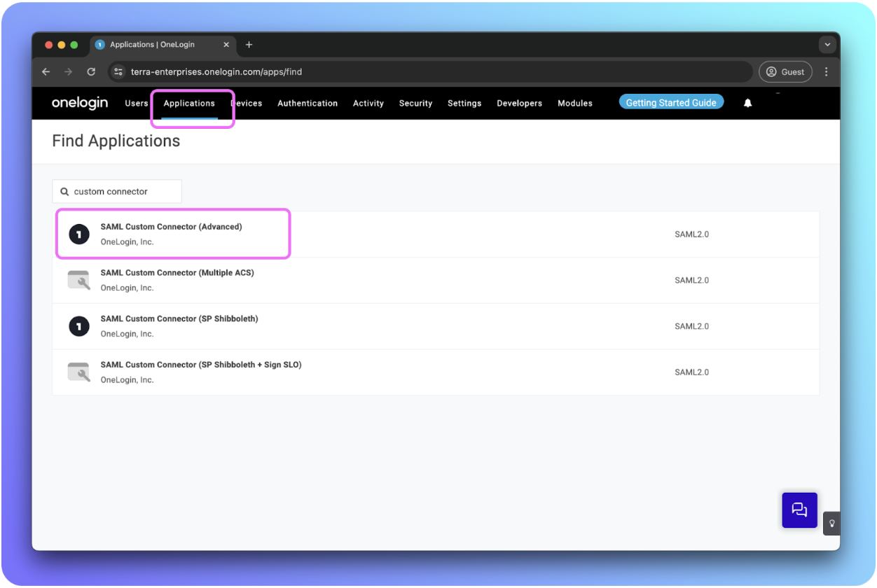The width and height of the screenshot is (877, 588).
Task: Open new browser tab with plus icon
Action: (249, 45)
